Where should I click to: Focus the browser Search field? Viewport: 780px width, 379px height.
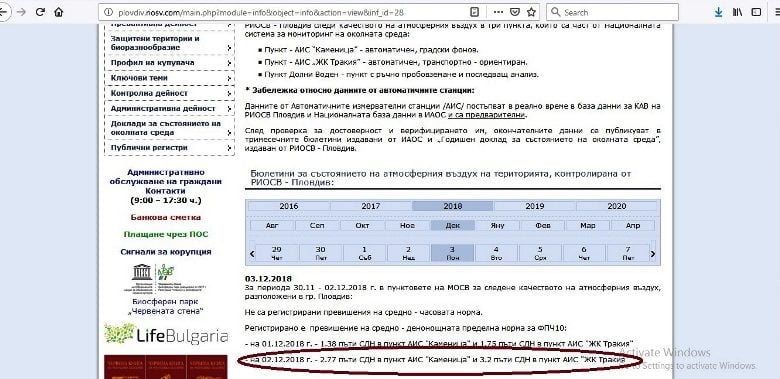tap(613, 12)
